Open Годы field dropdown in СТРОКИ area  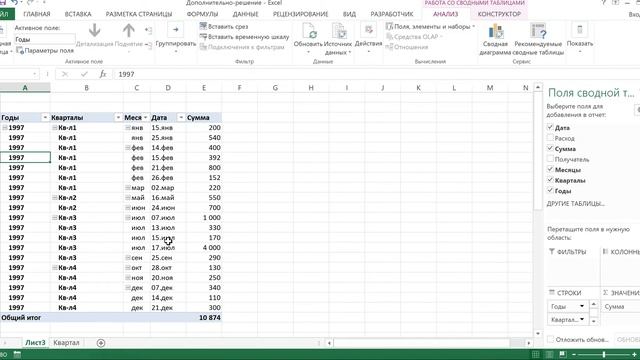tap(582, 306)
